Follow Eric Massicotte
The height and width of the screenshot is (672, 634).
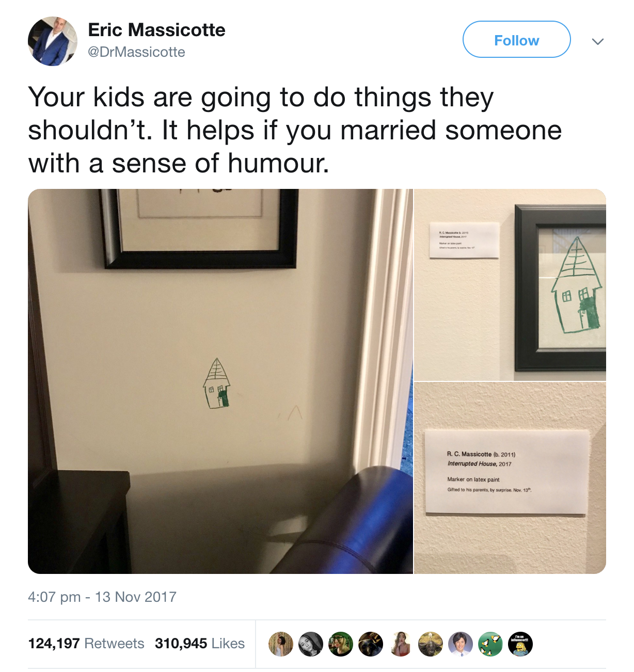tap(517, 40)
